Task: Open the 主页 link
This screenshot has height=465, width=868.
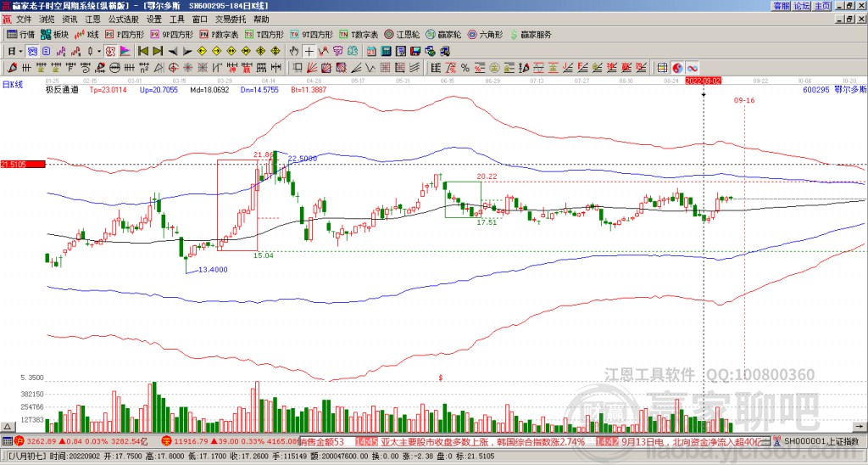Action: (822, 6)
